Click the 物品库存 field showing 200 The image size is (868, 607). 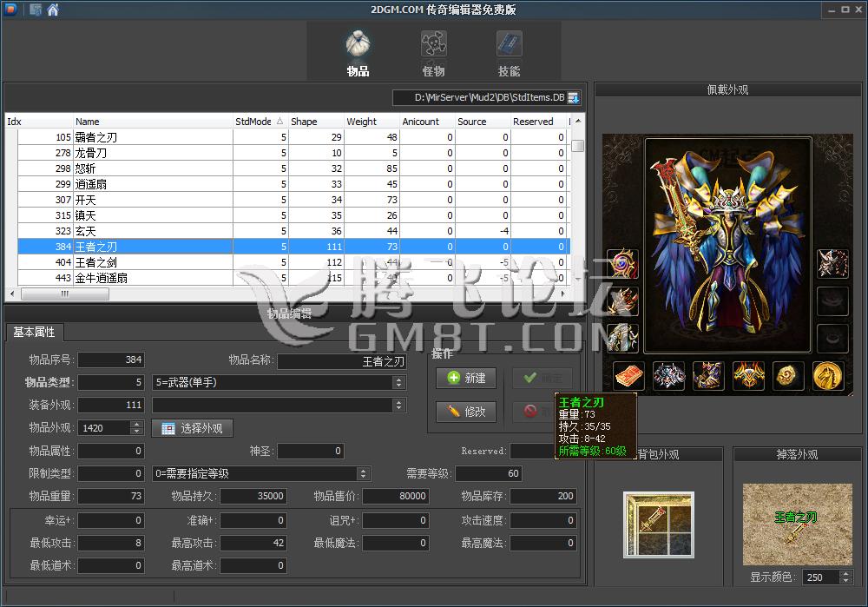543,496
